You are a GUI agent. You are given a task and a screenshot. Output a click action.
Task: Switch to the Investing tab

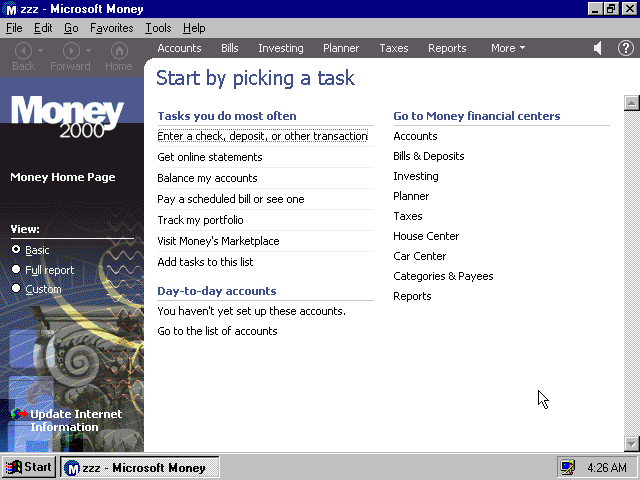click(280, 48)
